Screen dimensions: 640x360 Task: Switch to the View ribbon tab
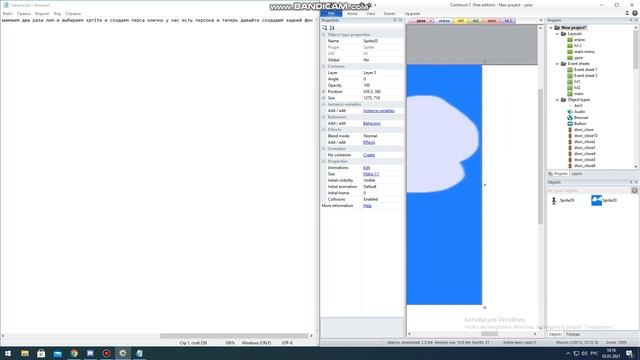tap(371, 13)
